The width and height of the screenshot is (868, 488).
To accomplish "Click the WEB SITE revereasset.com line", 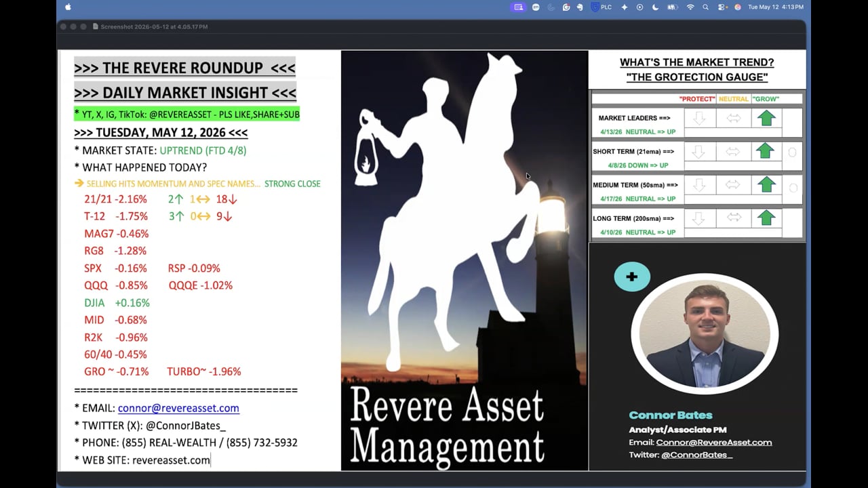I will (x=142, y=460).
